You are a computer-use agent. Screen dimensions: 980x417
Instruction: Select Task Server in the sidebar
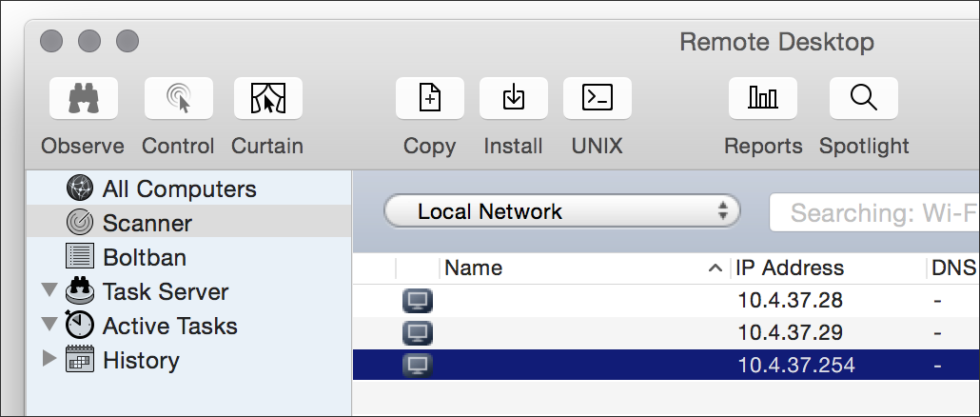(x=188, y=291)
